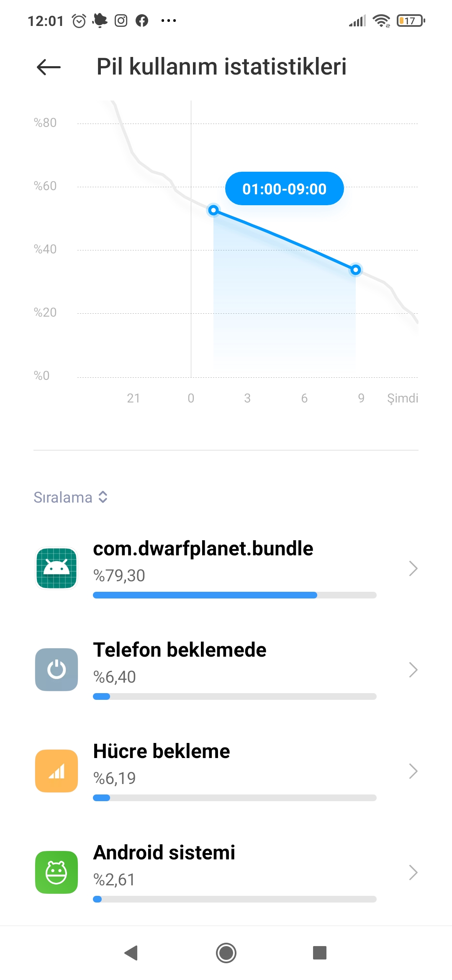Open the Sıralama sort dropdown
The width and height of the screenshot is (452, 980).
70,497
